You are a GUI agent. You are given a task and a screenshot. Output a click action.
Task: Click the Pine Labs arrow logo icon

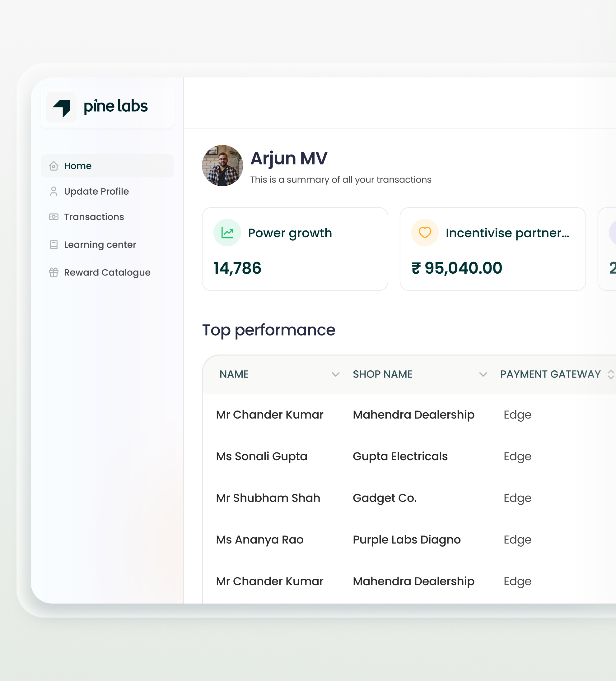point(62,108)
